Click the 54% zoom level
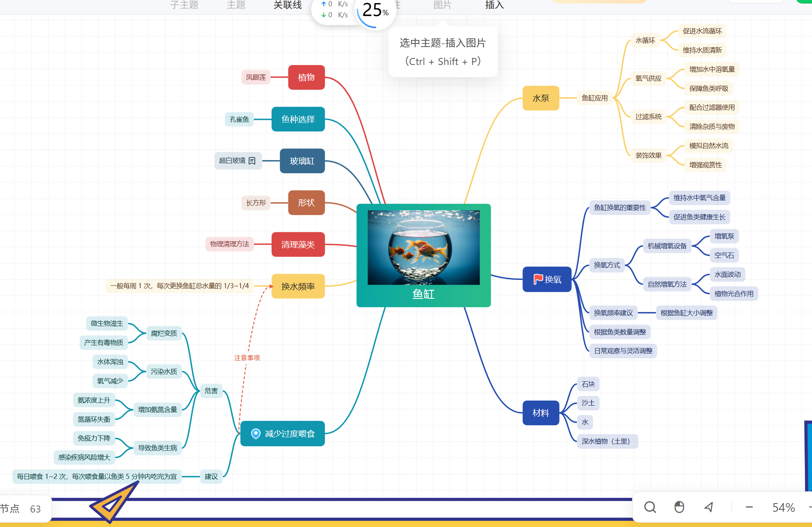Viewport: 812px width, 527px height. pyautogui.click(x=783, y=508)
